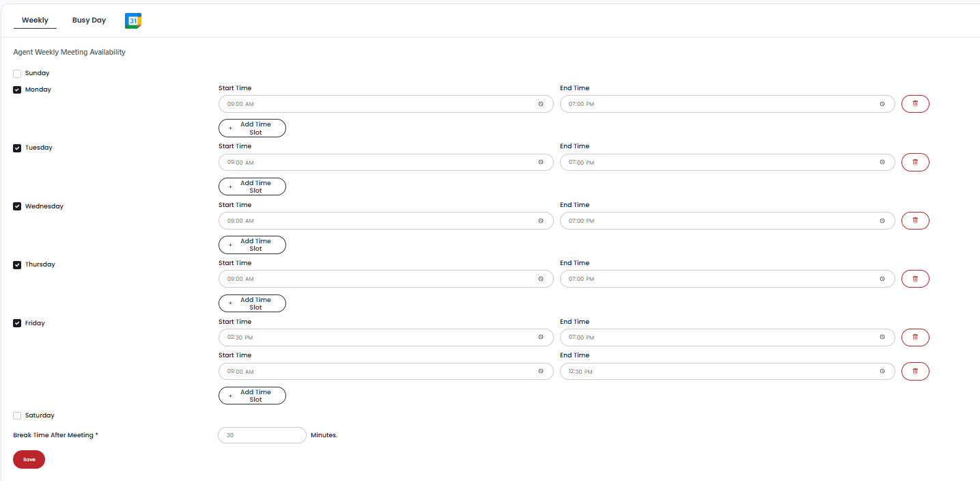Delete Friday's 02:30 PM slot trash icon
The image size is (980, 481).
coord(915,338)
